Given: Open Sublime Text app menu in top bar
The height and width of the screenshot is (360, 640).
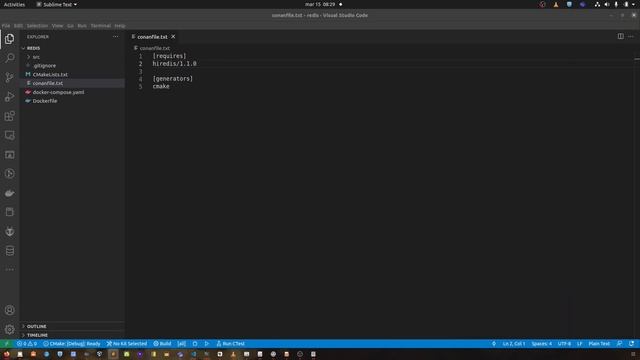Looking at the screenshot, I should pyautogui.click(x=56, y=4).
